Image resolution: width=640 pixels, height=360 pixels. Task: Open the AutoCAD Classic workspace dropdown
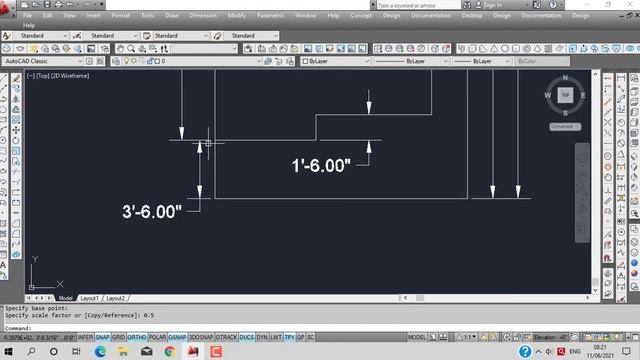point(42,61)
